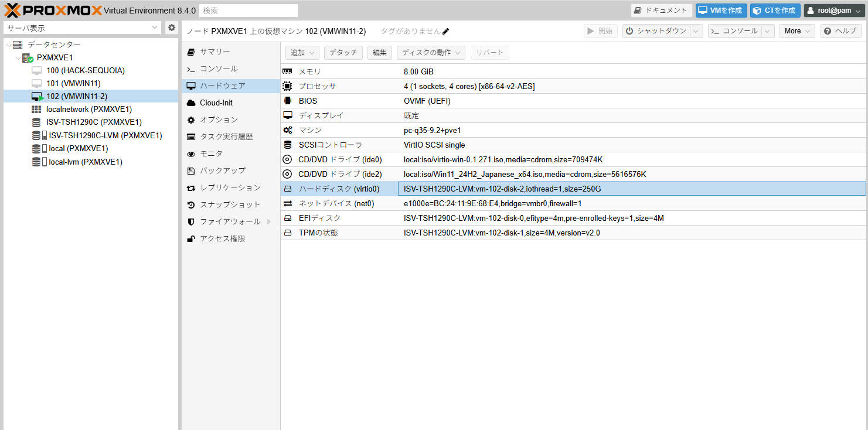This screenshot has width=868, height=430.
Task: Select the pc-q35-9.2+pve1 machine value
Action: click(x=432, y=130)
